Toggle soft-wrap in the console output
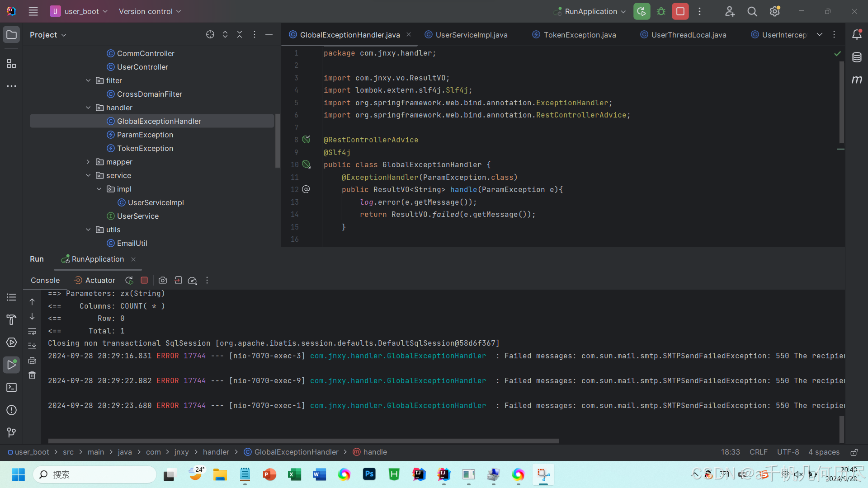This screenshot has width=868, height=488. point(32,331)
